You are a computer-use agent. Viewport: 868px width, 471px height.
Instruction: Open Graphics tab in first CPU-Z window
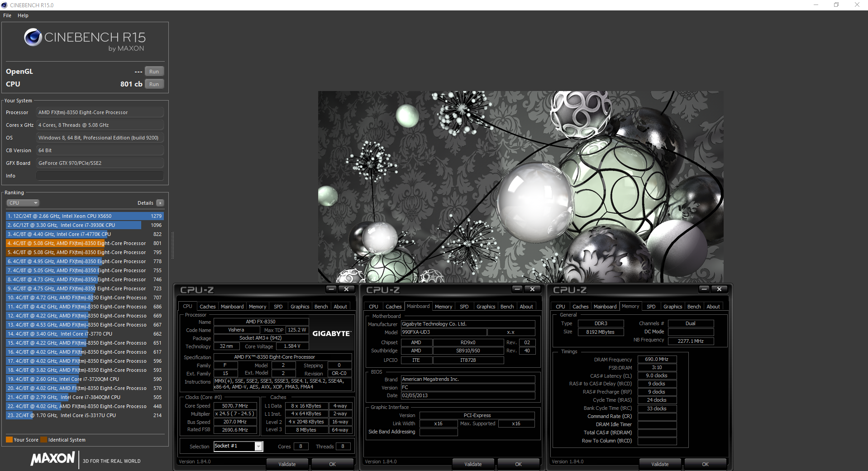[300, 307]
